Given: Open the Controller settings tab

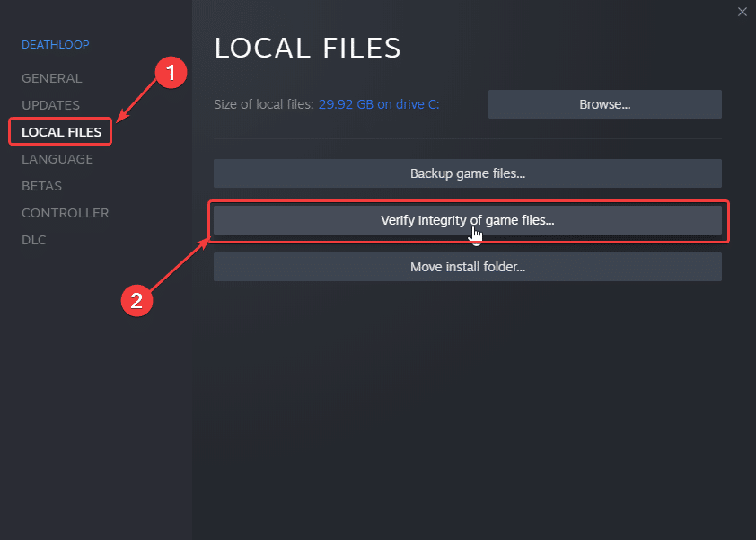Looking at the screenshot, I should pyautogui.click(x=65, y=213).
